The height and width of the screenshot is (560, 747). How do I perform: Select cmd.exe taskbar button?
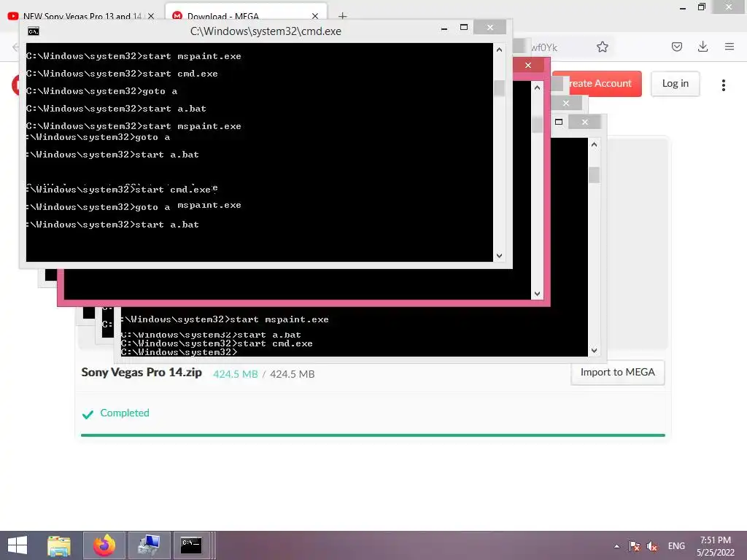[191, 545]
